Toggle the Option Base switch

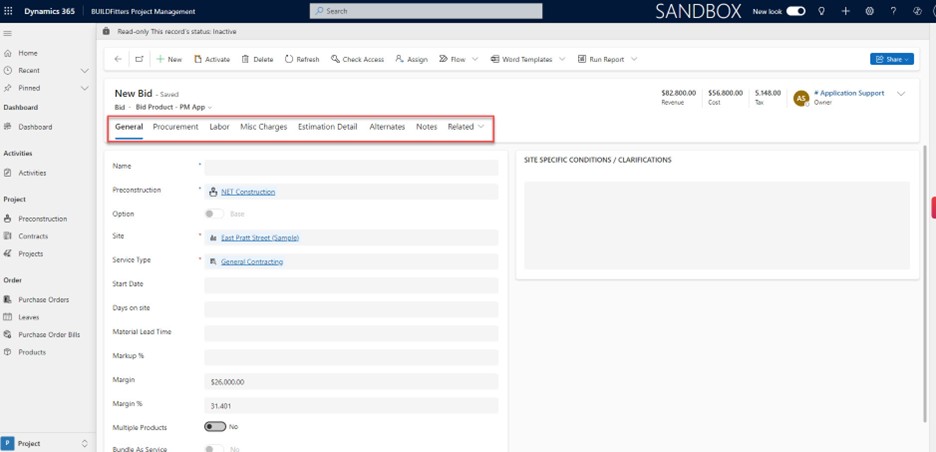(x=213, y=213)
